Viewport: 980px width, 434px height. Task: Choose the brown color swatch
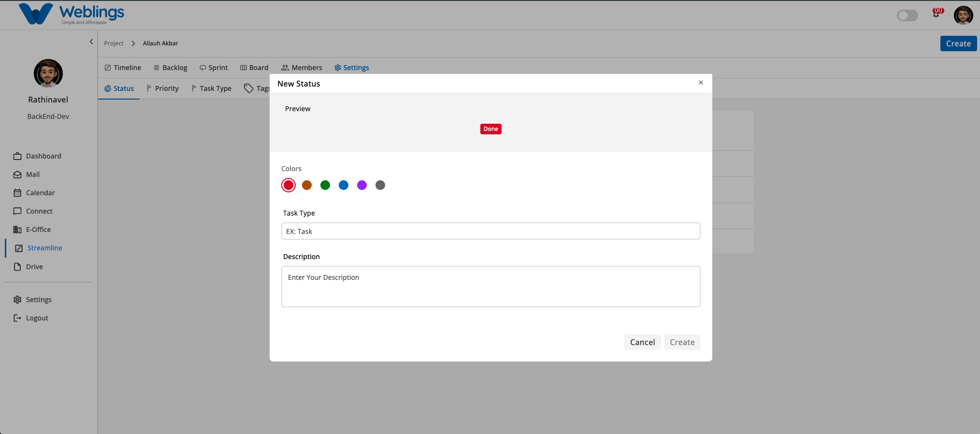click(x=307, y=185)
